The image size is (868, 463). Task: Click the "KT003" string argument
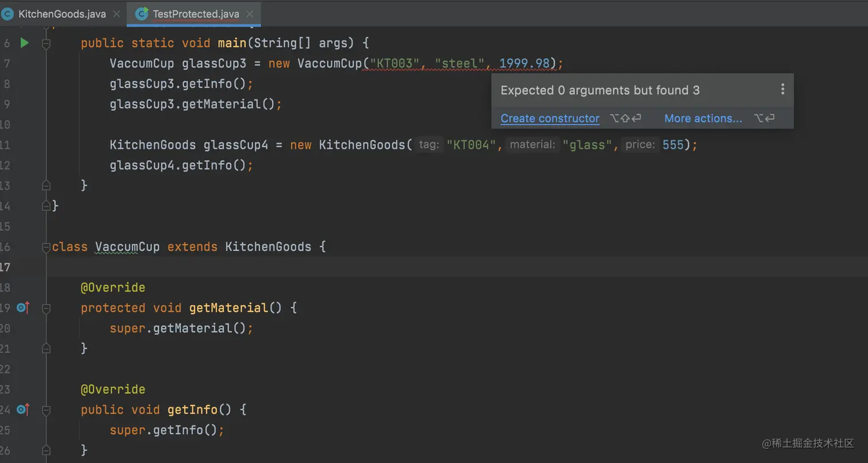[x=394, y=63]
